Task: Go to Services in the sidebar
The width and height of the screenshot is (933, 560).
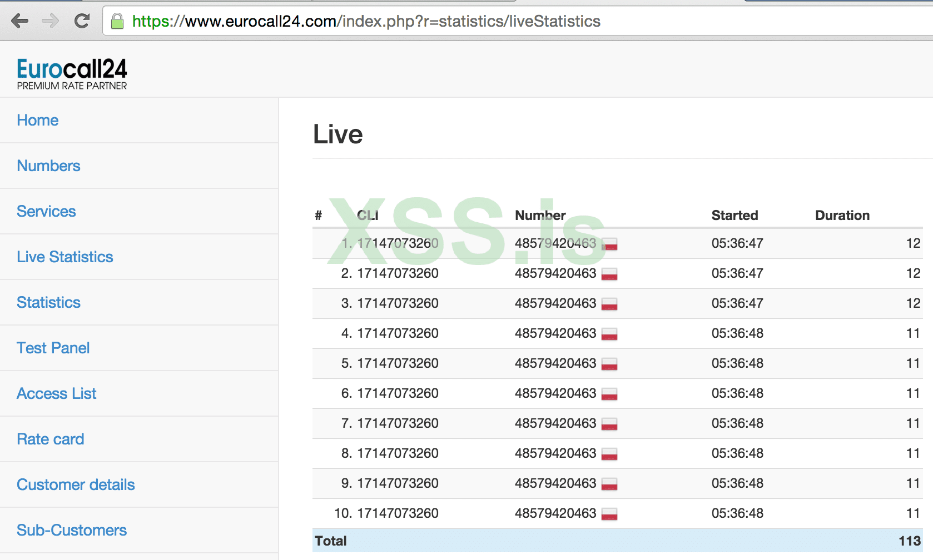Action: [46, 211]
